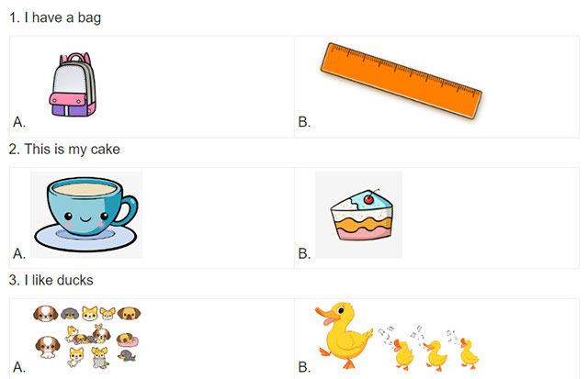Image resolution: width=588 pixels, height=379 pixels.
Task: Pick the blue smiling teacup image
Action: click(86, 215)
